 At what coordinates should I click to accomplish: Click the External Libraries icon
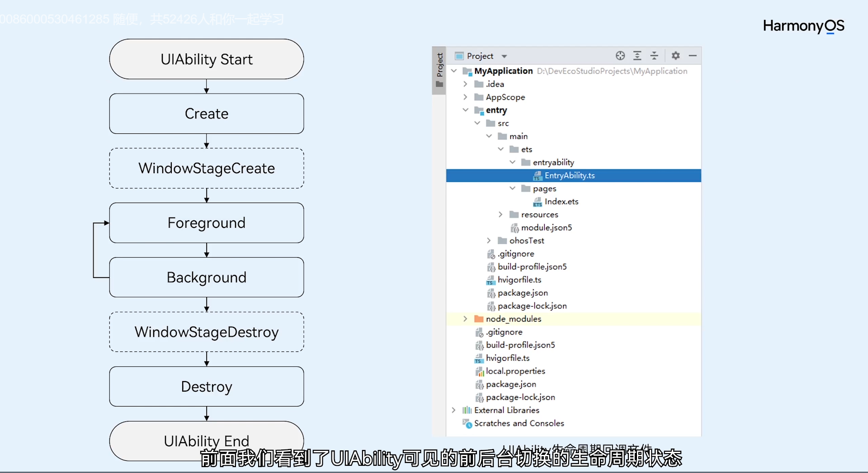[x=467, y=410]
